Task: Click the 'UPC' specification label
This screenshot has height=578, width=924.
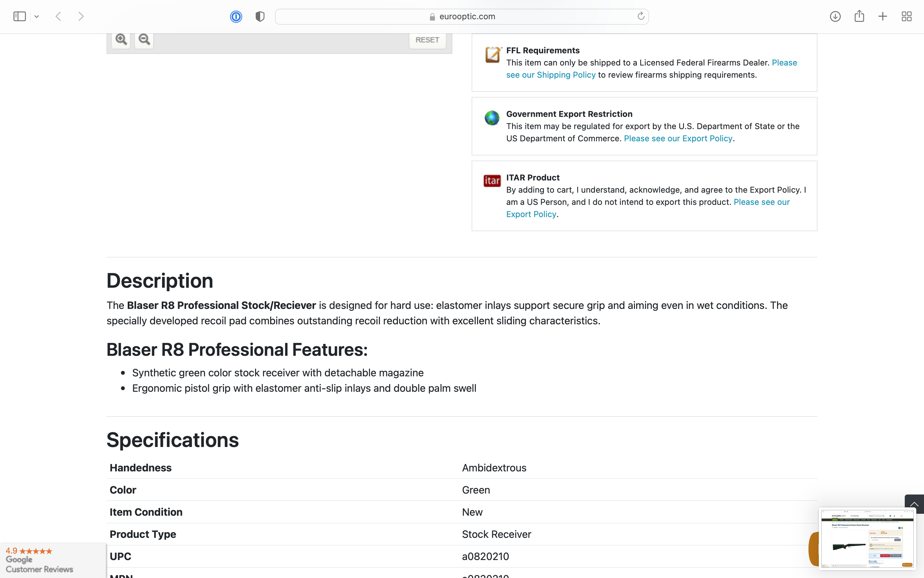Action: coord(120,556)
